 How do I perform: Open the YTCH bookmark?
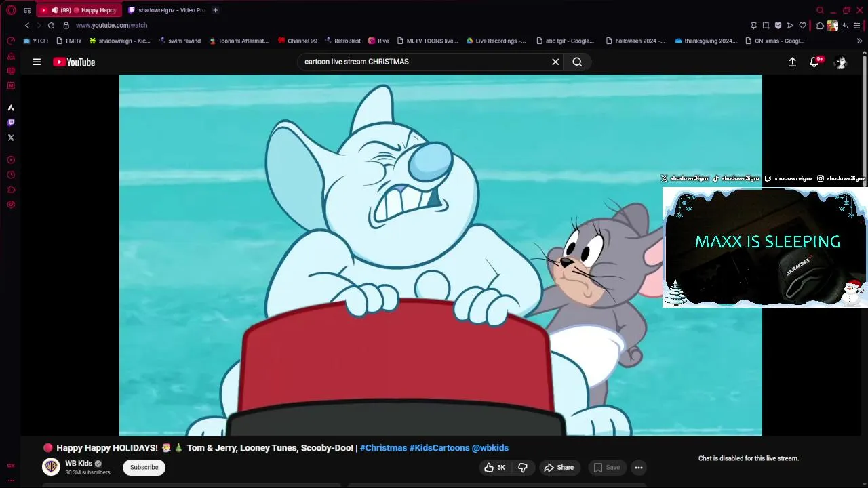pos(36,41)
